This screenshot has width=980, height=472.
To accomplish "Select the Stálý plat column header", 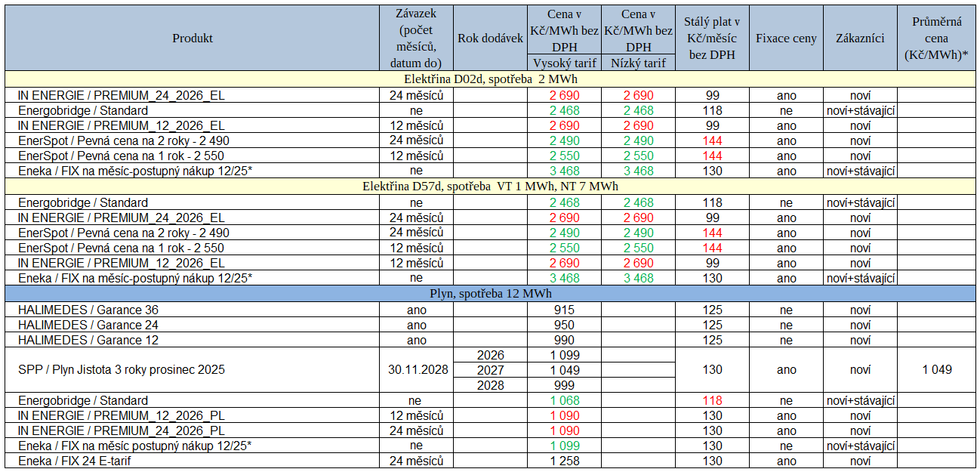I will (712, 38).
